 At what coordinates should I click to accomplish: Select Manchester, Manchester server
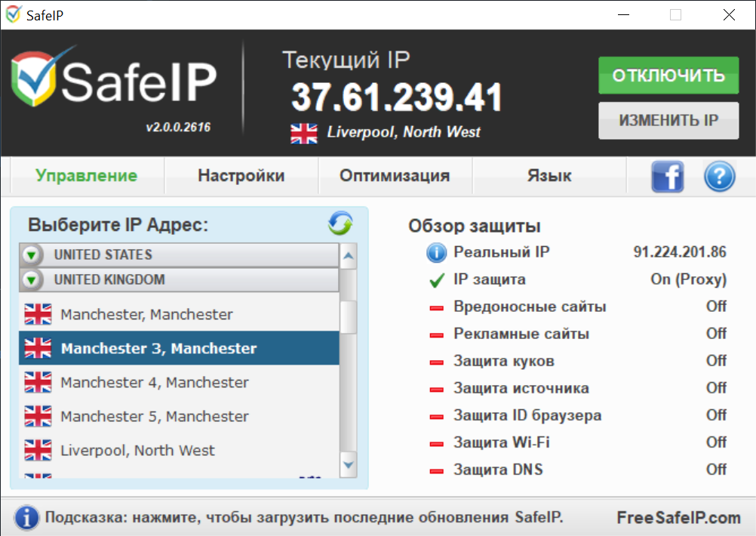pyautogui.click(x=179, y=314)
